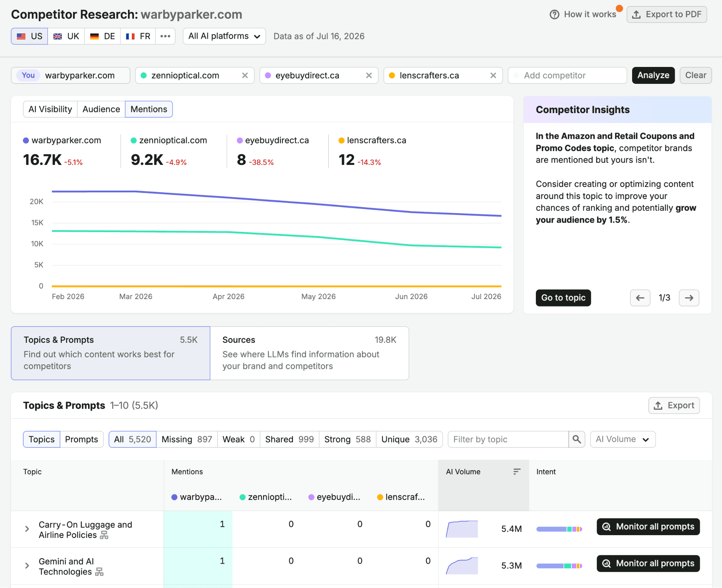This screenshot has height=588, width=722.
Task: Open the Topics & Prompts 5.5K section tab
Action: pos(111,353)
